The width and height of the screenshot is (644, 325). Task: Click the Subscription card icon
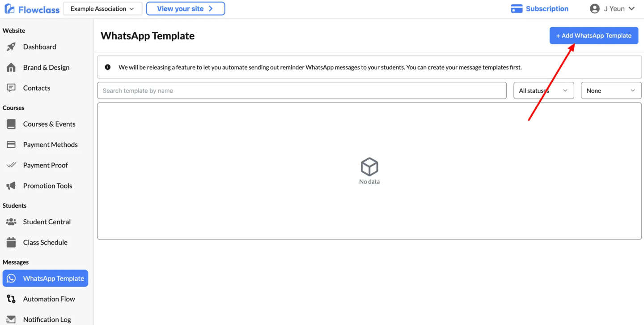(x=517, y=9)
